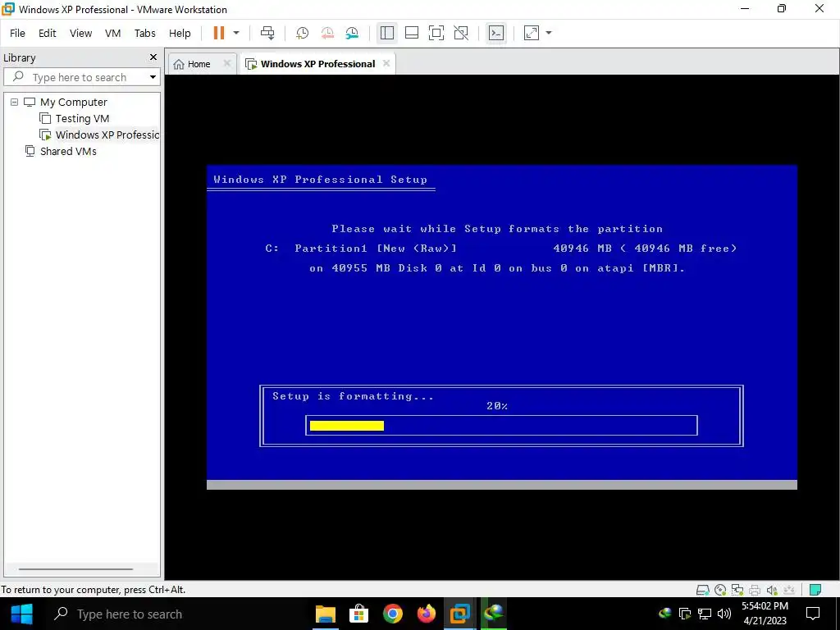Click the Send Ctrl+Alt+Del toolbar icon
This screenshot has width=840, height=630.
pos(267,33)
